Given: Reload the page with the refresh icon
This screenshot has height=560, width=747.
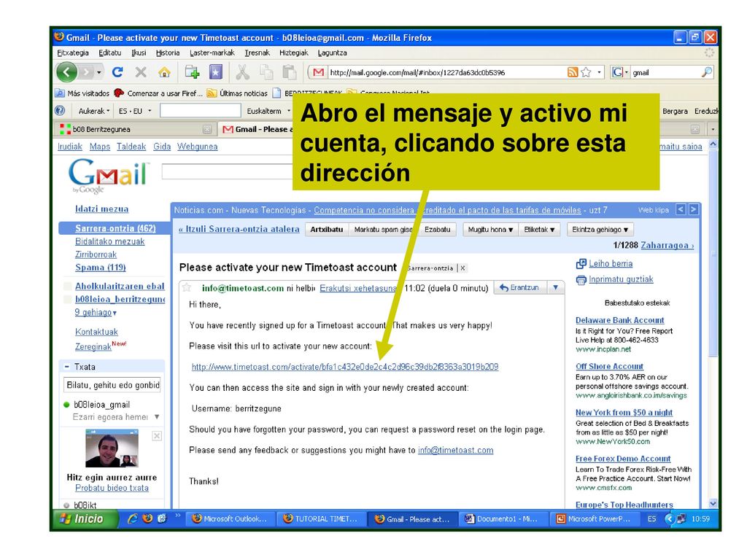Looking at the screenshot, I should click(117, 72).
